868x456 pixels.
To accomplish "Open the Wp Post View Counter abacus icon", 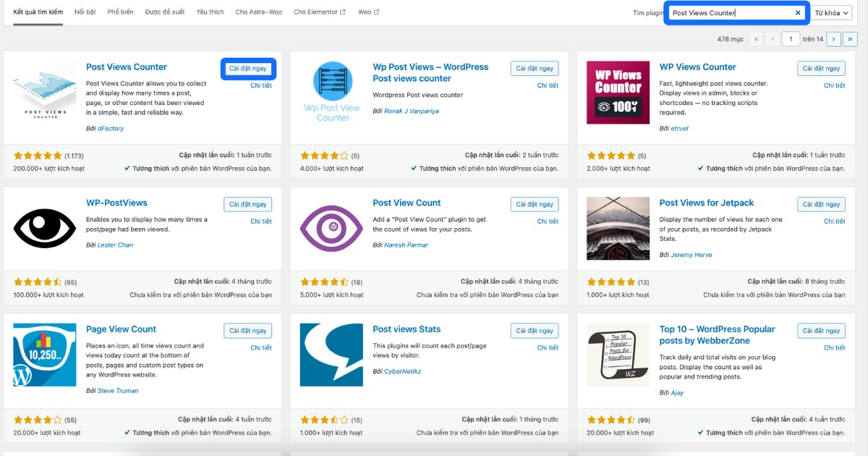I will [332, 93].
